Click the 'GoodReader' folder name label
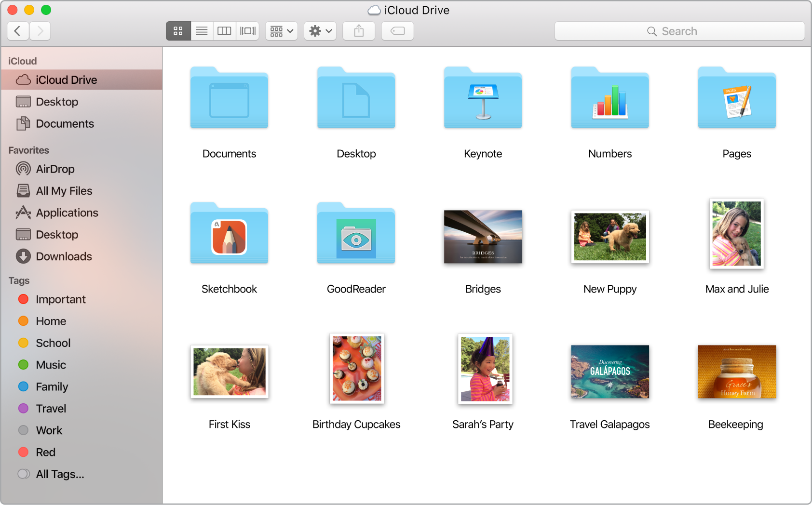This screenshot has height=505, width=812. [x=356, y=289]
